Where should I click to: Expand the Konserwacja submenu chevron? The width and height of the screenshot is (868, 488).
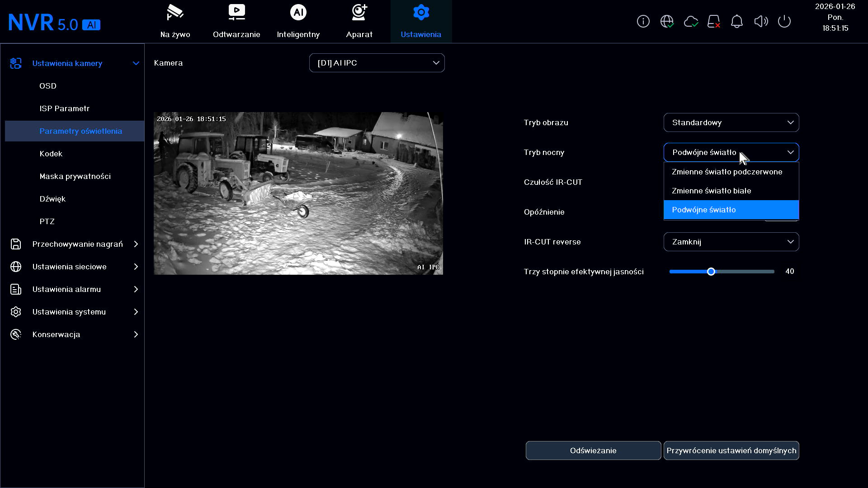pos(136,334)
